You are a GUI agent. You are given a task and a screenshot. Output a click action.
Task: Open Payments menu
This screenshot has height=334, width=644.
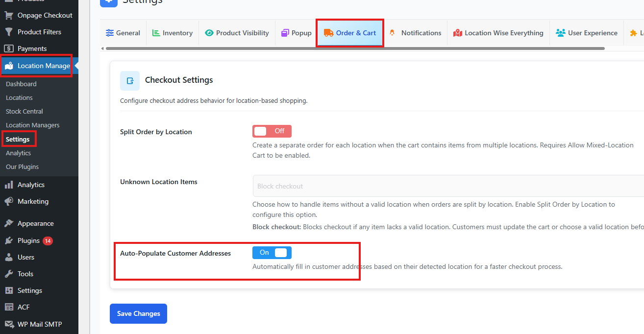point(39,48)
